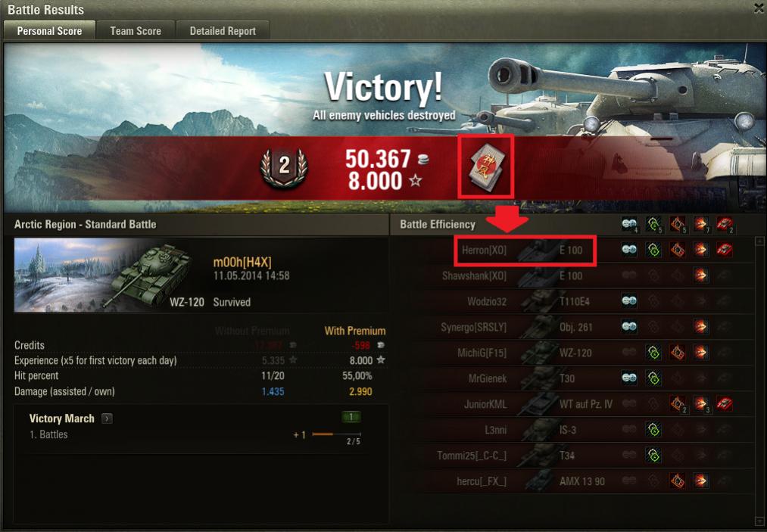Screen dimensions: 767x532
Task: Click the total kills icon in Battle Efficiency header
Action: [x=725, y=225]
